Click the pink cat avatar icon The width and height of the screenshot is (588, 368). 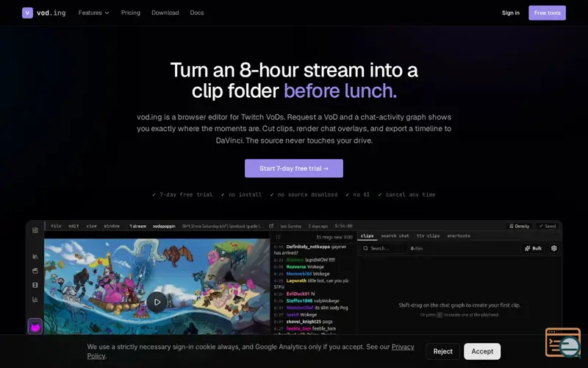(35, 327)
